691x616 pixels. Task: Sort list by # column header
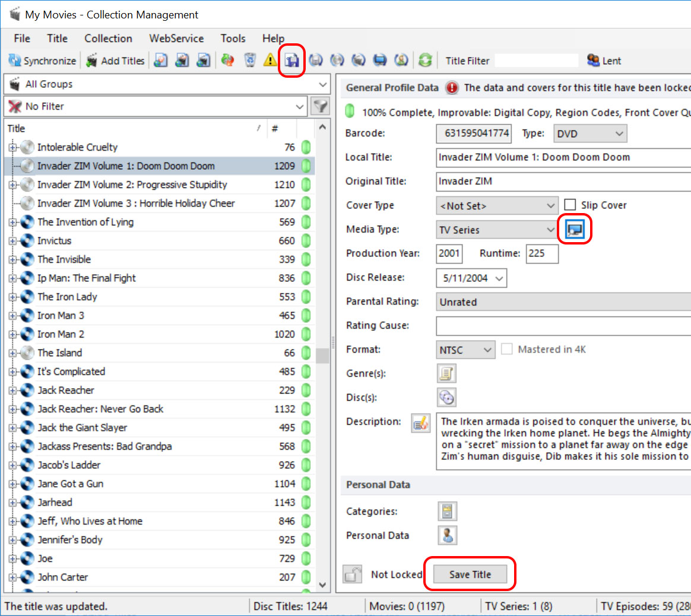point(281,129)
